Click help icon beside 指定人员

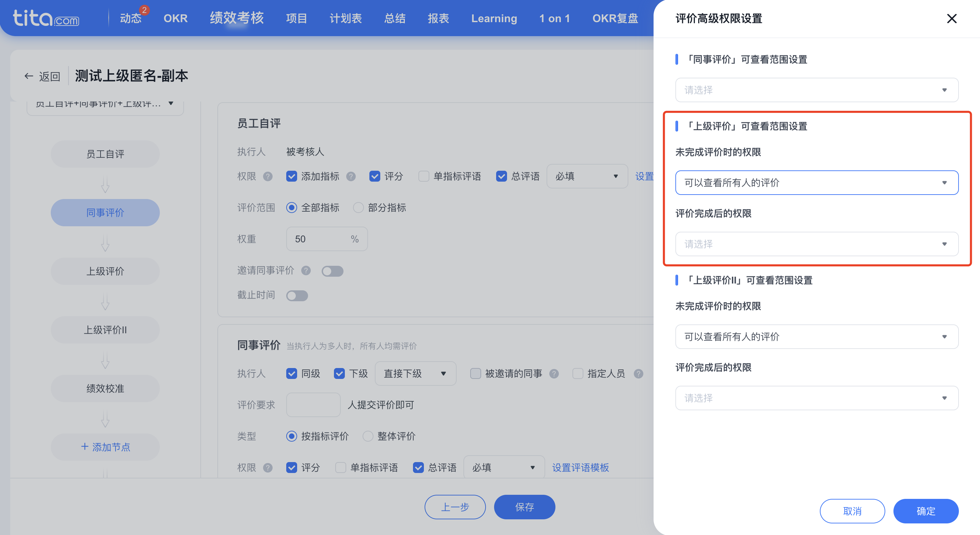pyautogui.click(x=638, y=374)
